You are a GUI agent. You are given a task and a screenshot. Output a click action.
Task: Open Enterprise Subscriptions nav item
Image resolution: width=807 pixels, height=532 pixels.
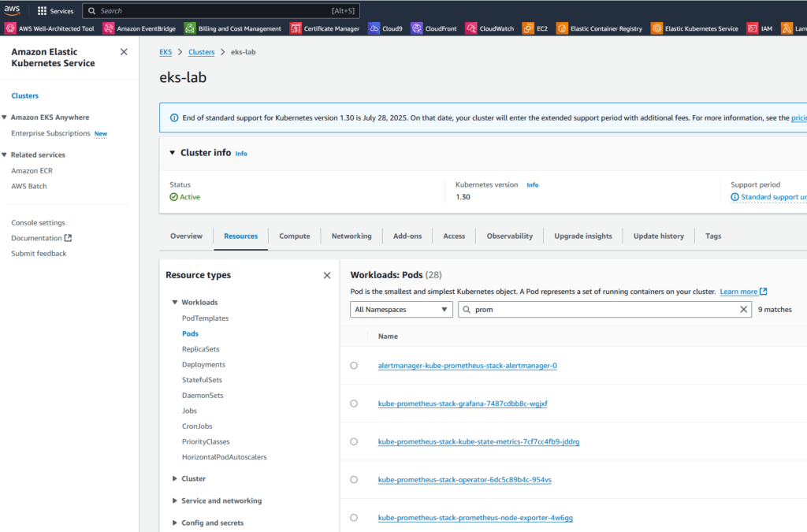[x=50, y=133]
